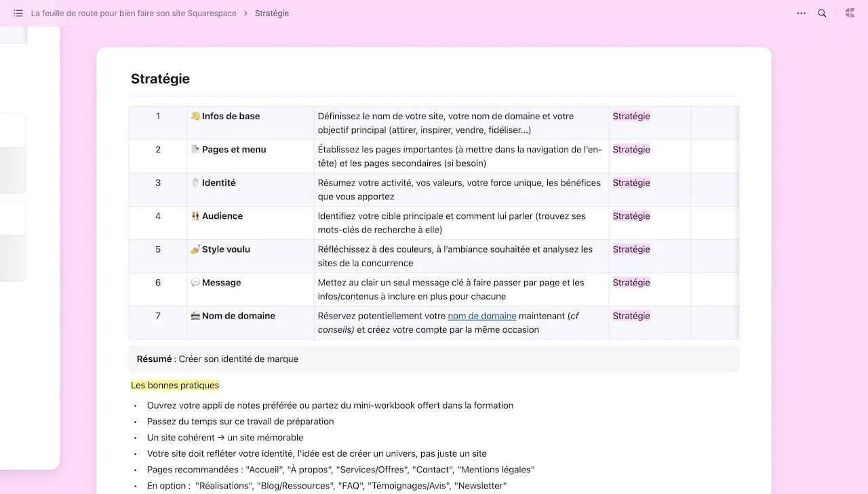The image size is (868, 494).
Task: Click the 'Stratégie' tag in Nom de domaine row
Action: click(631, 316)
